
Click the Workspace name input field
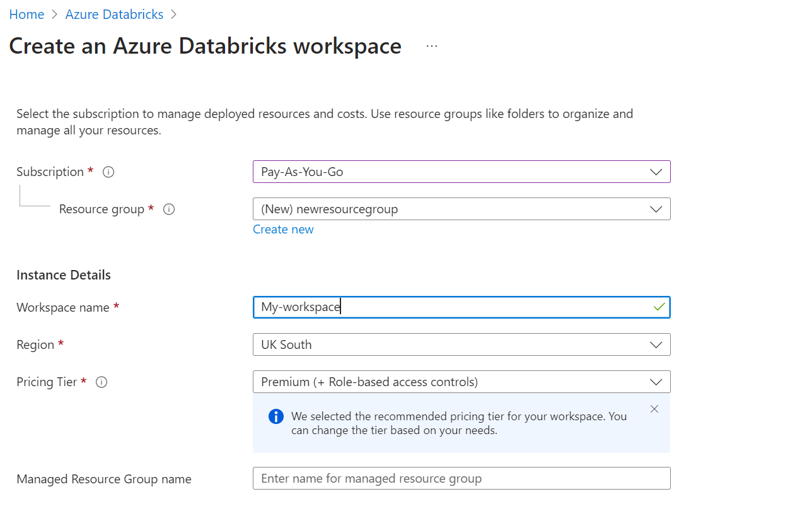(x=441, y=307)
